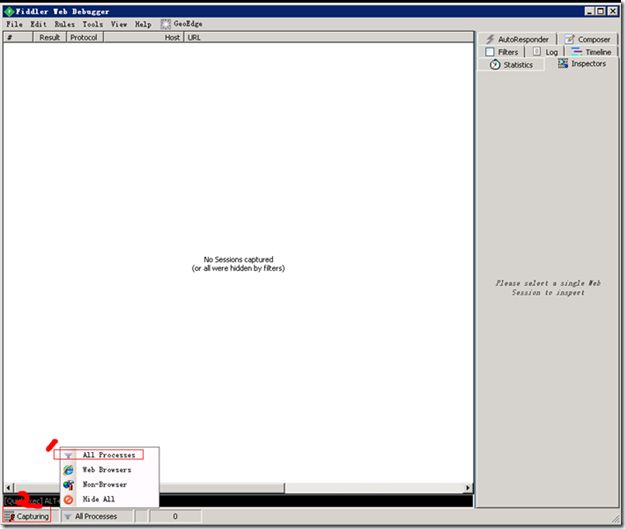Sort sessions by the # column header
Image resolution: width=625 pixels, height=529 pixels.
18,37
